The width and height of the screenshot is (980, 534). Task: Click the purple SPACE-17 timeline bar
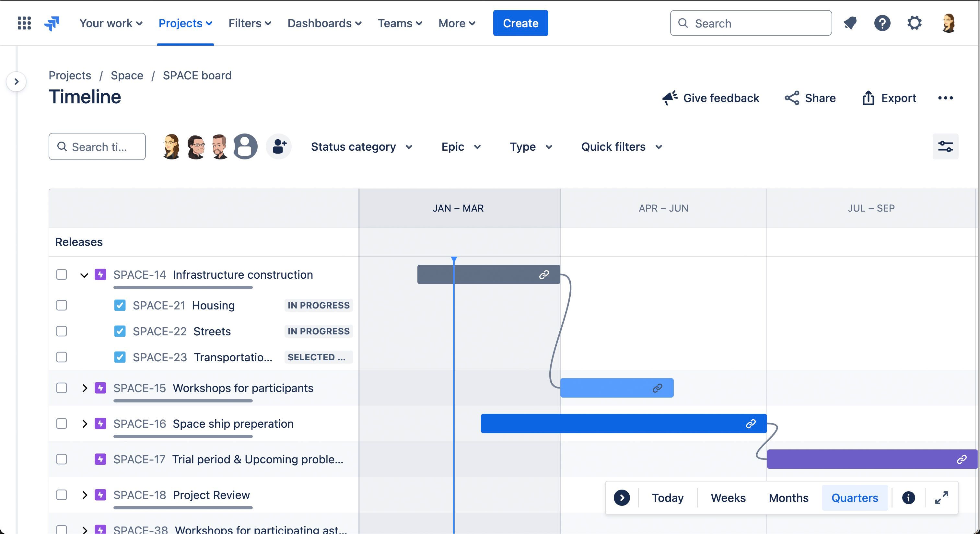(856, 459)
